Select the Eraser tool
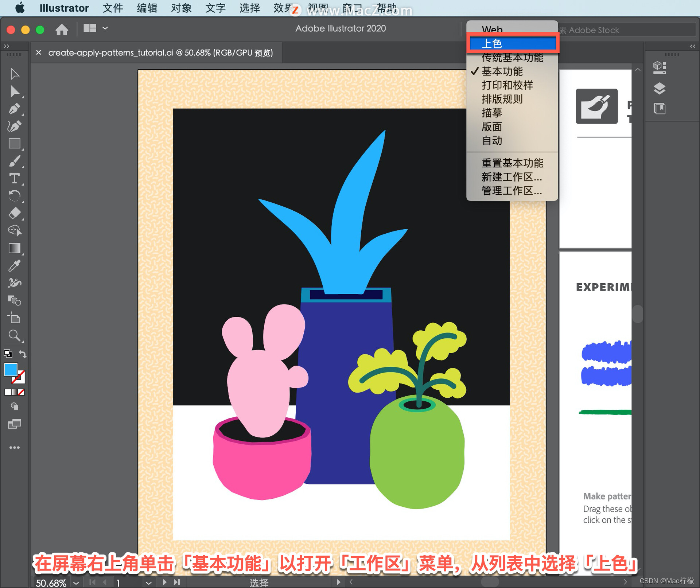Screen dimensions: 700x588 point(15,213)
